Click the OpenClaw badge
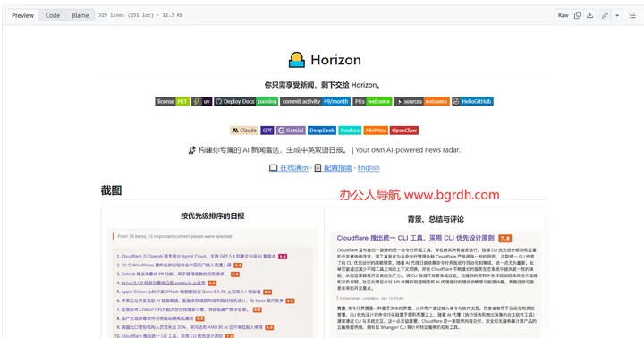 (404, 131)
